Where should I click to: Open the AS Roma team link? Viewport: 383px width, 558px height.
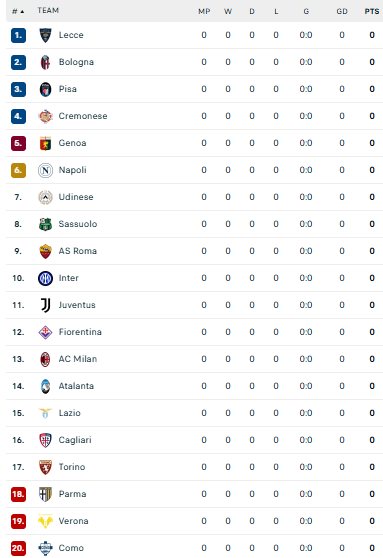tap(78, 251)
